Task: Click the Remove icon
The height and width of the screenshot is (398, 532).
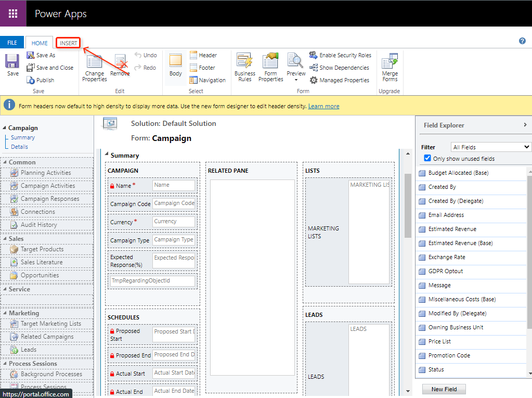Action: pos(120,65)
